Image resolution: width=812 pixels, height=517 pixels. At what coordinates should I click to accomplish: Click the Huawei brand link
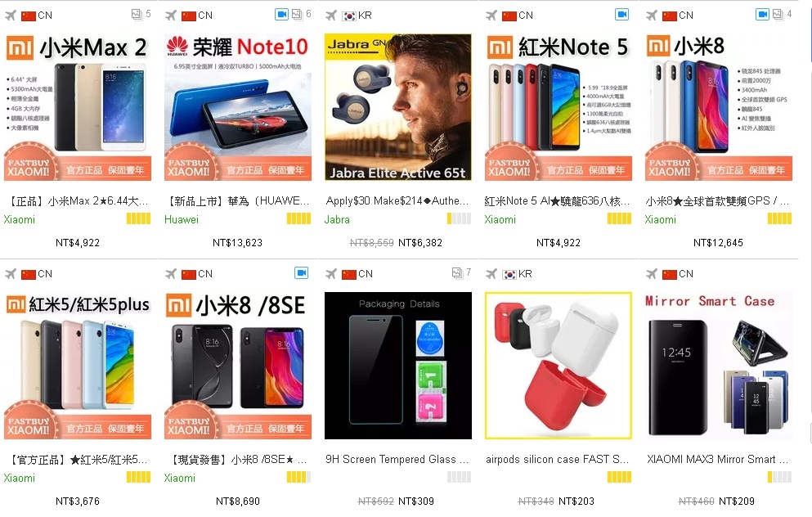(x=182, y=220)
